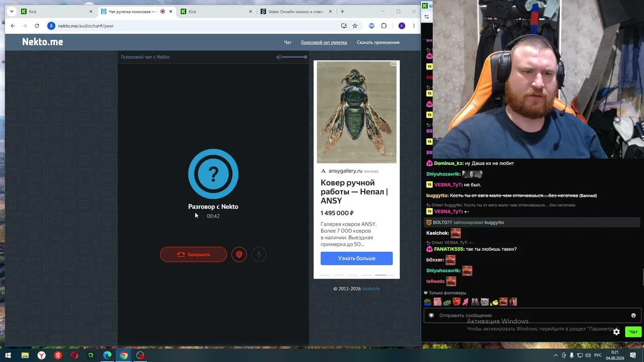The width and height of the screenshot is (644, 362).
Task: Open the Чат navigation item
Action: tap(287, 42)
